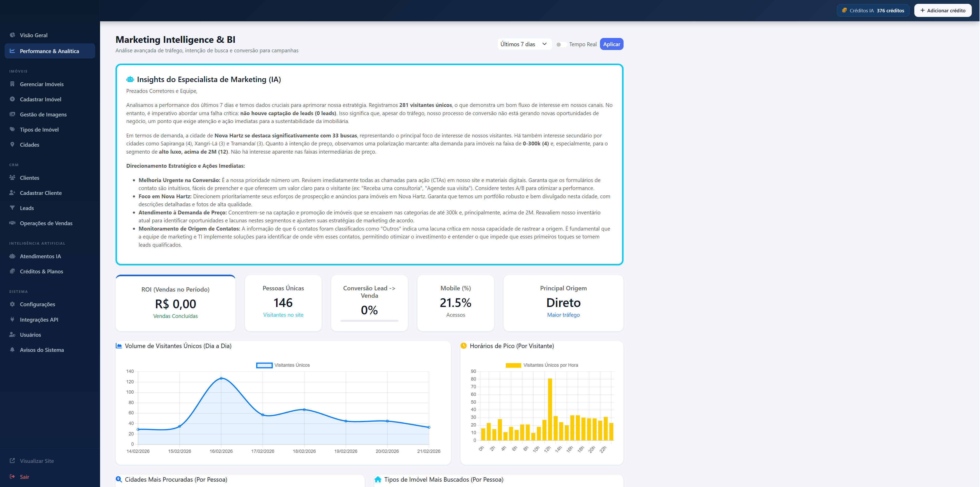The image size is (980, 487).
Task: Click the 16/02/2026 peak point on the chart
Action: (x=221, y=378)
